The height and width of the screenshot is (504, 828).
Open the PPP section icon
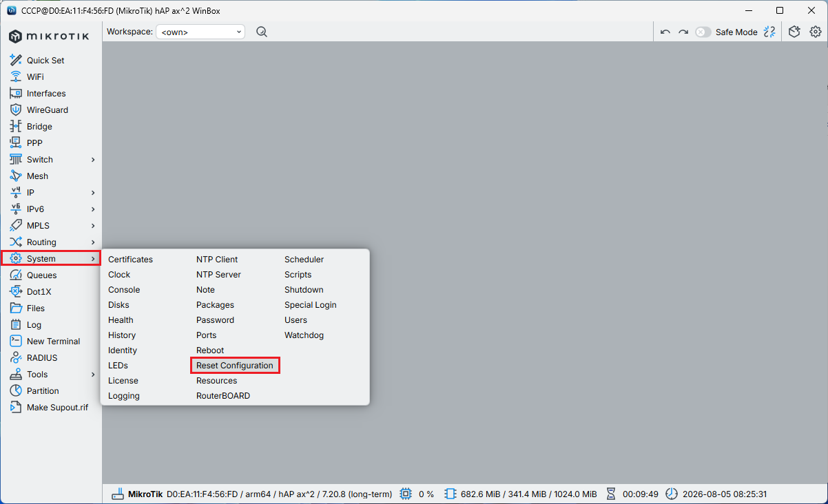pyautogui.click(x=16, y=143)
